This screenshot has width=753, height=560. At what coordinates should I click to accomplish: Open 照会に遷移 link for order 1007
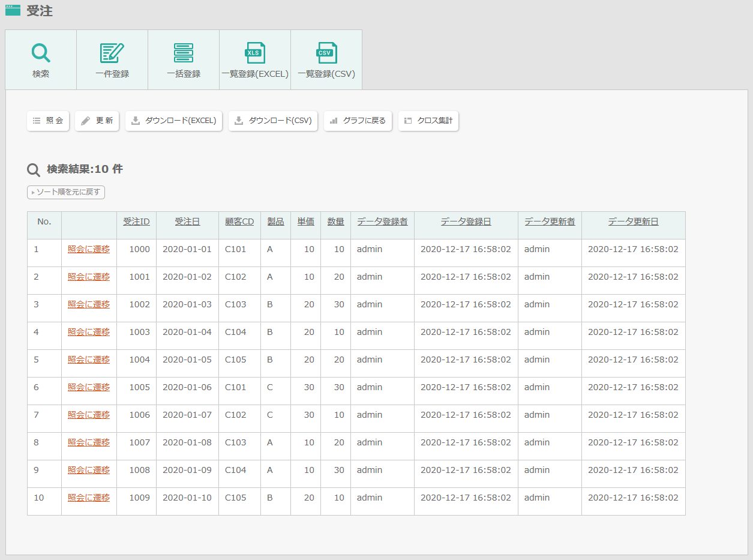(x=89, y=442)
